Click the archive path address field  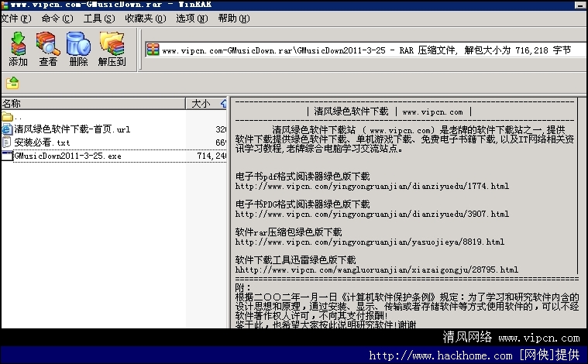point(366,50)
